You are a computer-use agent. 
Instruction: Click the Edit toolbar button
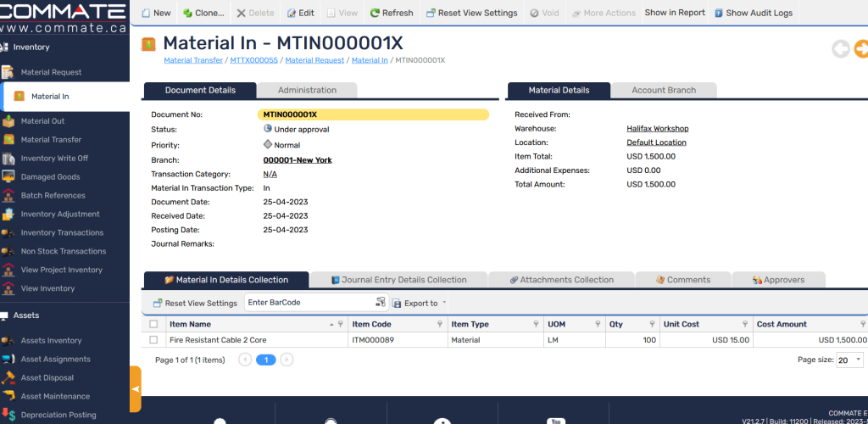(x=301, y=14)
